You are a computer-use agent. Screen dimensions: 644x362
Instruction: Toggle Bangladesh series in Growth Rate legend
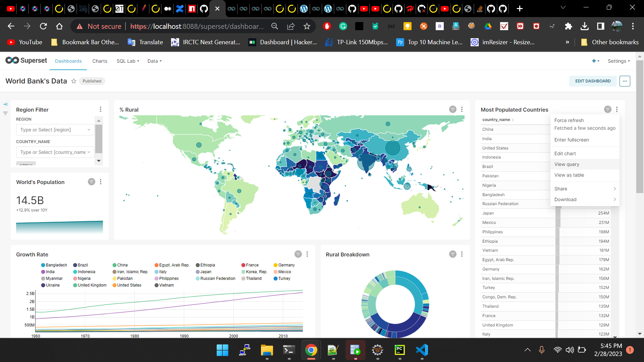click(x=54, y=265)
